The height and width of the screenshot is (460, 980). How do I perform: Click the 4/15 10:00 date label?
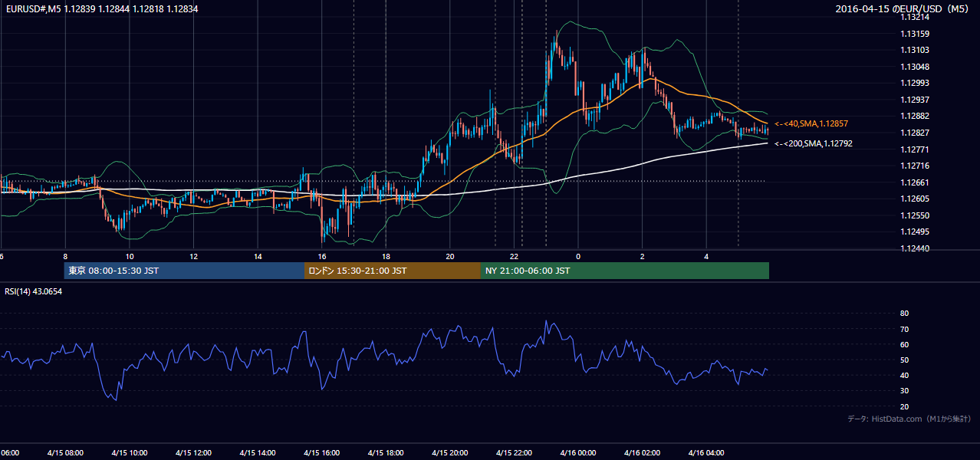(129, 453)
